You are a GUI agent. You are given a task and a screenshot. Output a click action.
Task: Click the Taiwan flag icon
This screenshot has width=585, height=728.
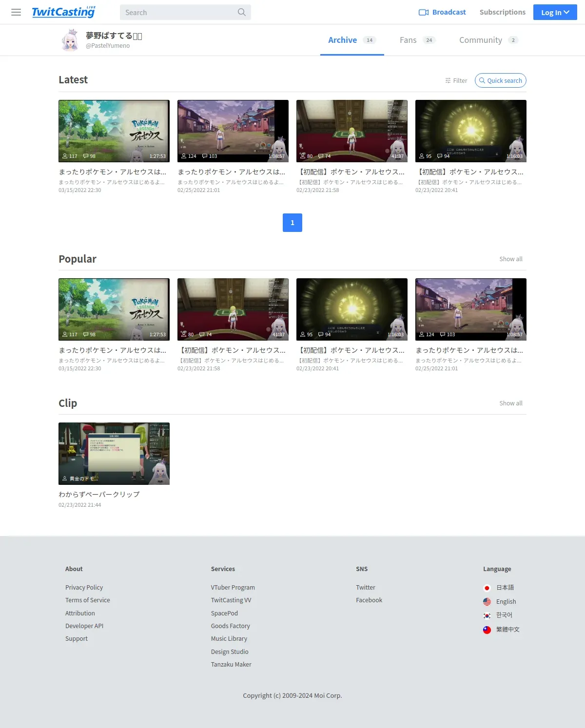click(487, 630)
